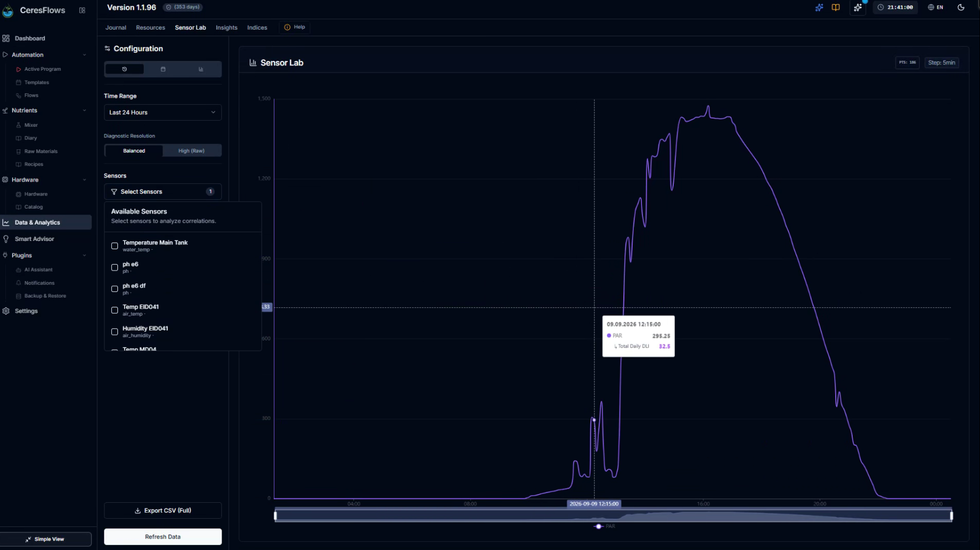The width and height of the screenshot is (980, 550).
Task: Toggle dark mode with the moon icon
Action: coord(961,8)
